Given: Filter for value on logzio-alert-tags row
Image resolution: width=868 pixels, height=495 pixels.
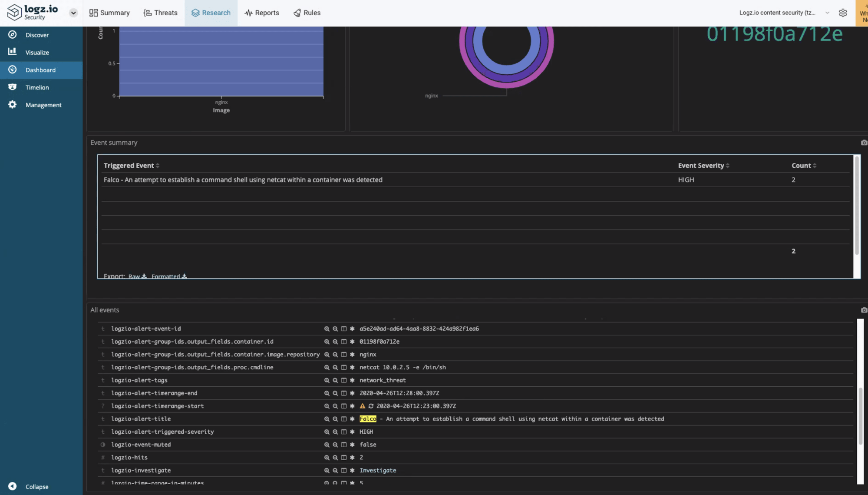Looking at the screenshot, I should point(327,380).
